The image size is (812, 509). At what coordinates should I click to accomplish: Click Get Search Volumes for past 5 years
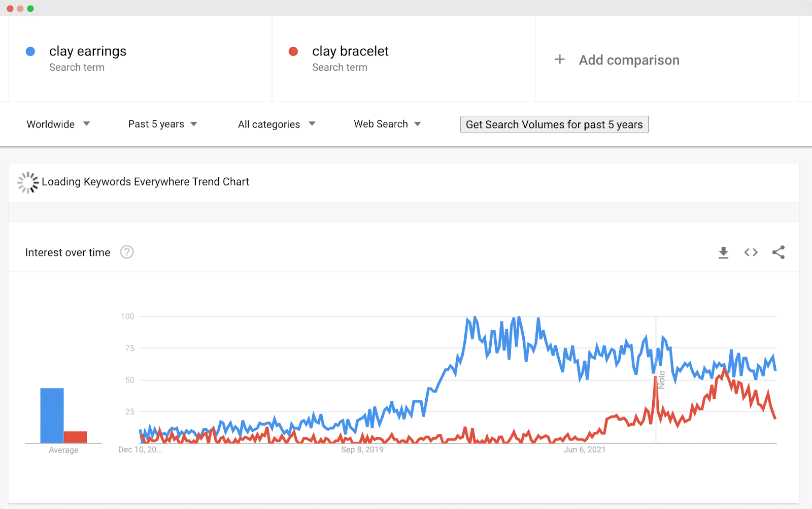[554, 124]
